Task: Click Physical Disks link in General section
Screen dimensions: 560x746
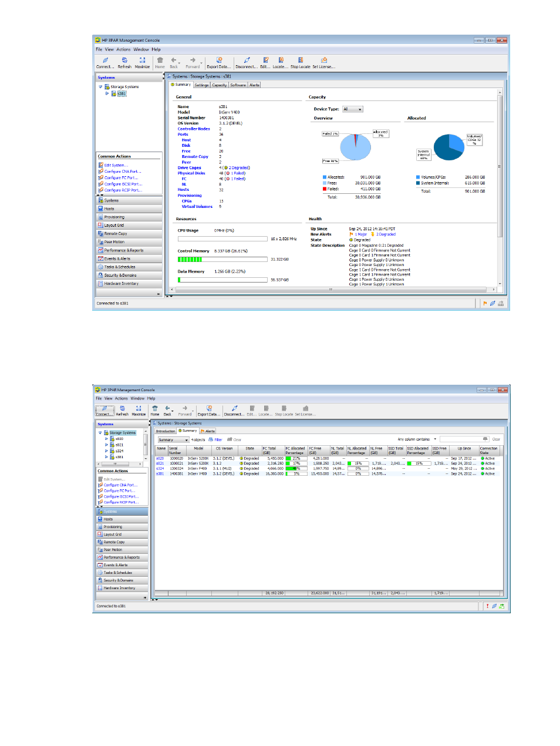Action: 191,173
